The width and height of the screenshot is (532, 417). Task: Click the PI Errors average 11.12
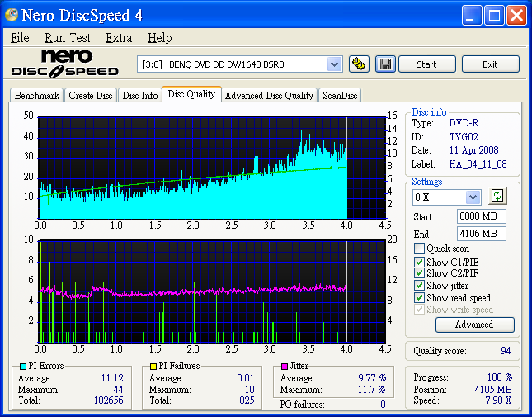click(112, 377)
